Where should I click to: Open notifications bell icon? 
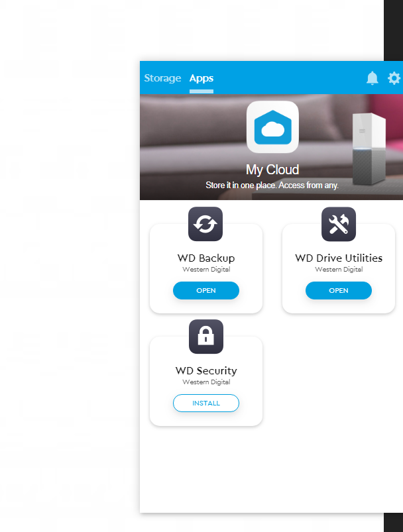tap(372, 78)
